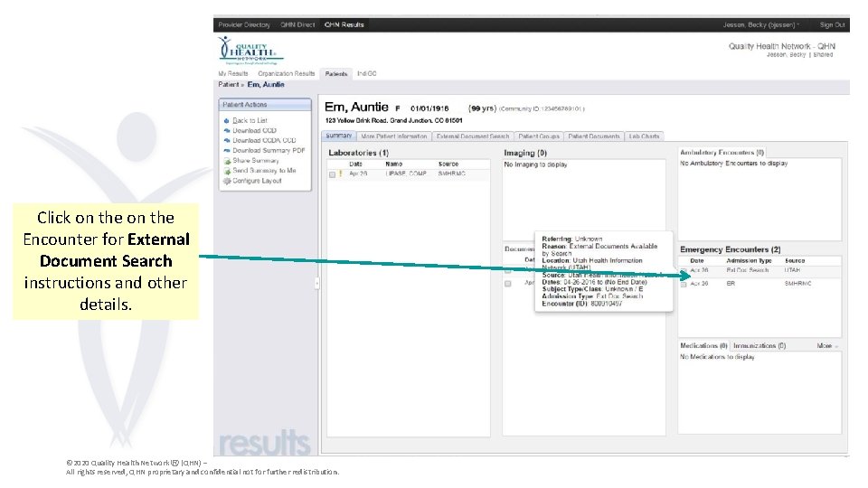Check the Ext Doc Search encounter checkbox
This screenshot has width=868, height=488.
[684, 271]
